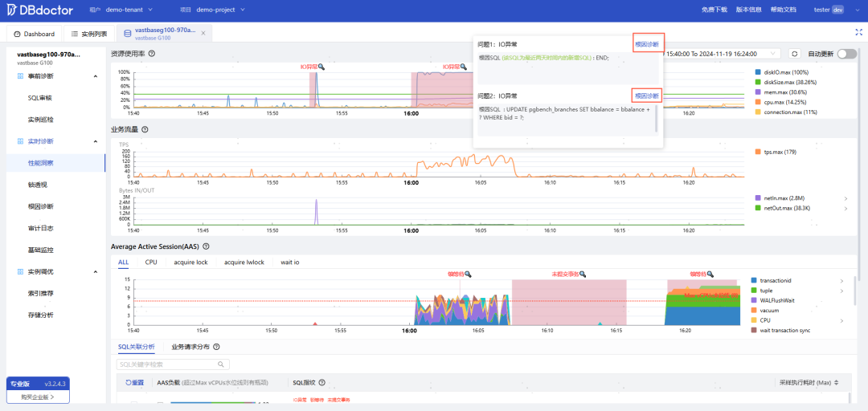The height and width of the screenshot is (411, 868).
Task: Click the magnifier icon on 未提交事务 marker
Action: pos(583,274)
